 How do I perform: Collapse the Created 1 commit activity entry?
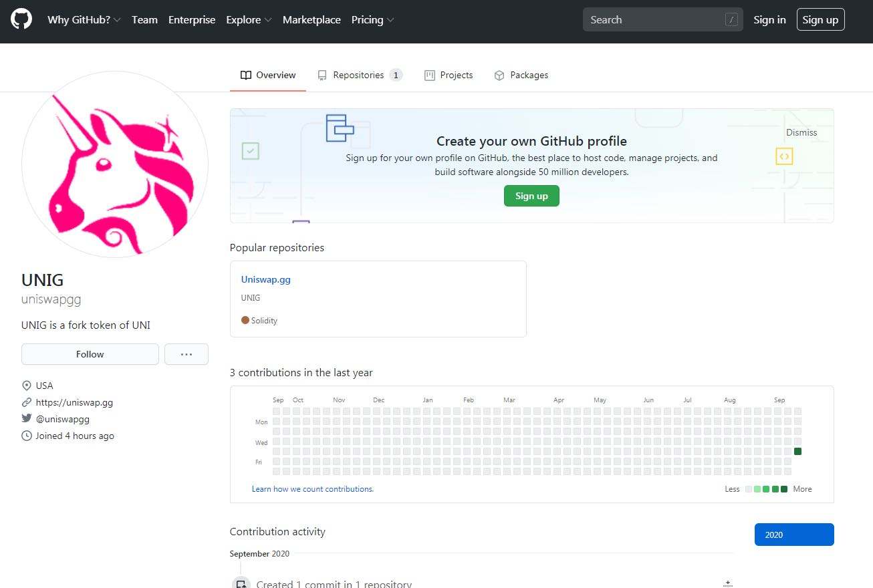tap(728, 584)
